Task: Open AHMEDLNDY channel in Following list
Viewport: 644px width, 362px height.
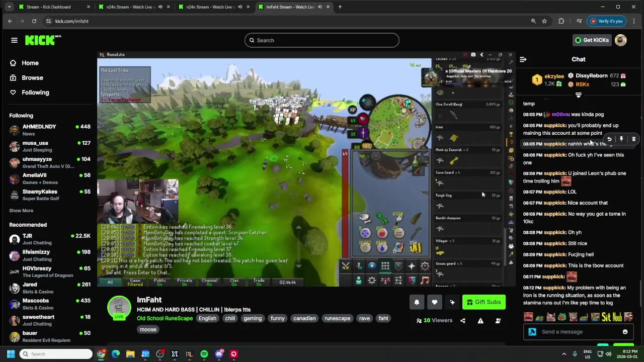Action: (x=49, y=130)
